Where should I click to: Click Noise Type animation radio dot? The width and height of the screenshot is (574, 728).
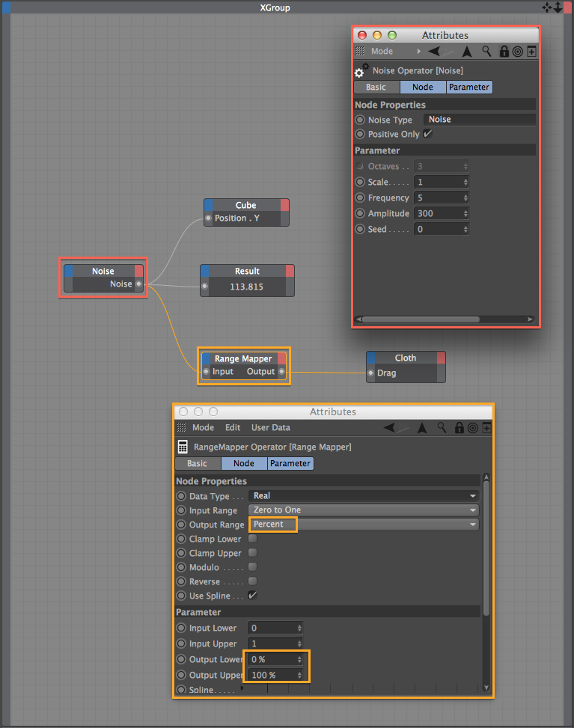tap(360, 120)
